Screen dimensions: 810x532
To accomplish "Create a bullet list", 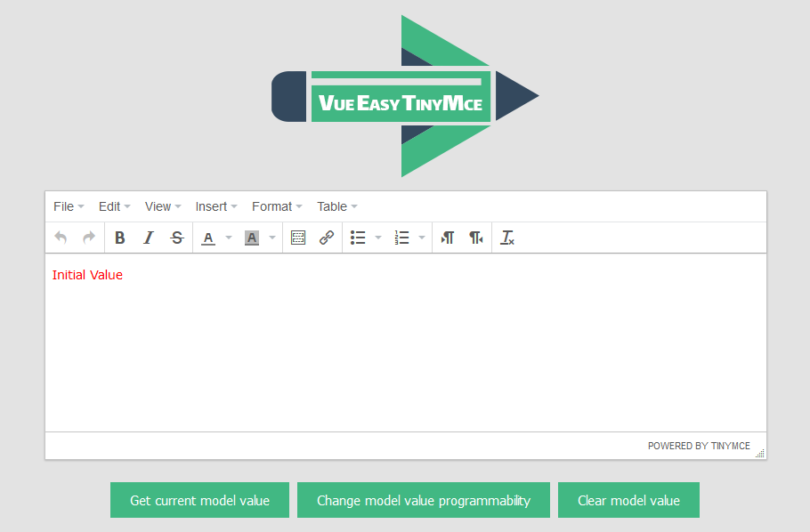I will click(358, 238).
